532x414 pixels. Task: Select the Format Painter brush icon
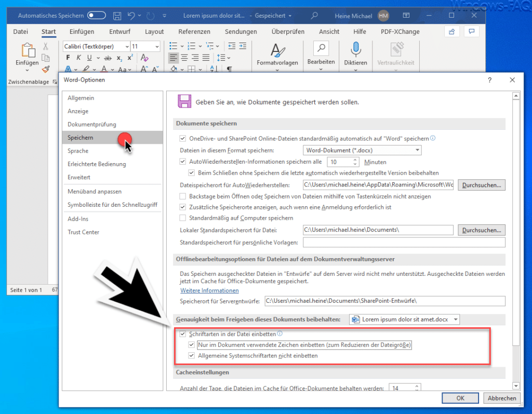pyautogui.click(x=46, y=69)
